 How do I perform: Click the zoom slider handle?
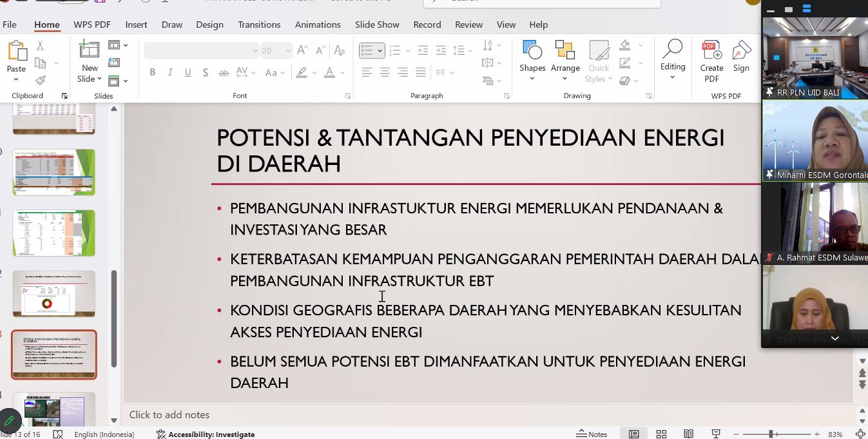click(x=771, y=434)
